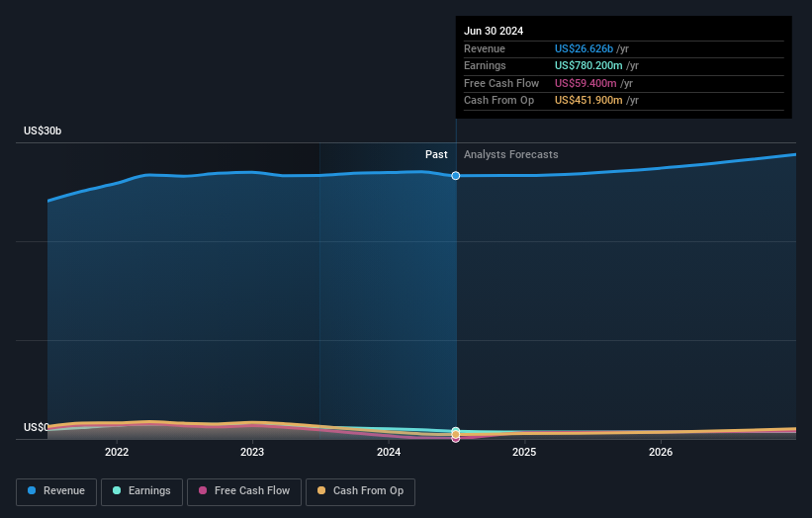The image size is (812, 518).
Task: Click the 2025 x-axis label
Action: (x=524, y=453)
